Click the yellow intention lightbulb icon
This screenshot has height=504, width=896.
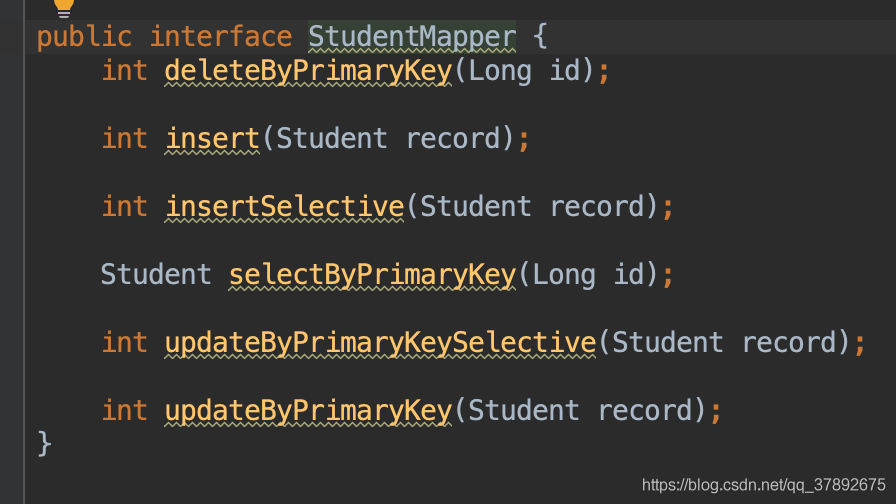pyautogui.click(x=64, y=6)
